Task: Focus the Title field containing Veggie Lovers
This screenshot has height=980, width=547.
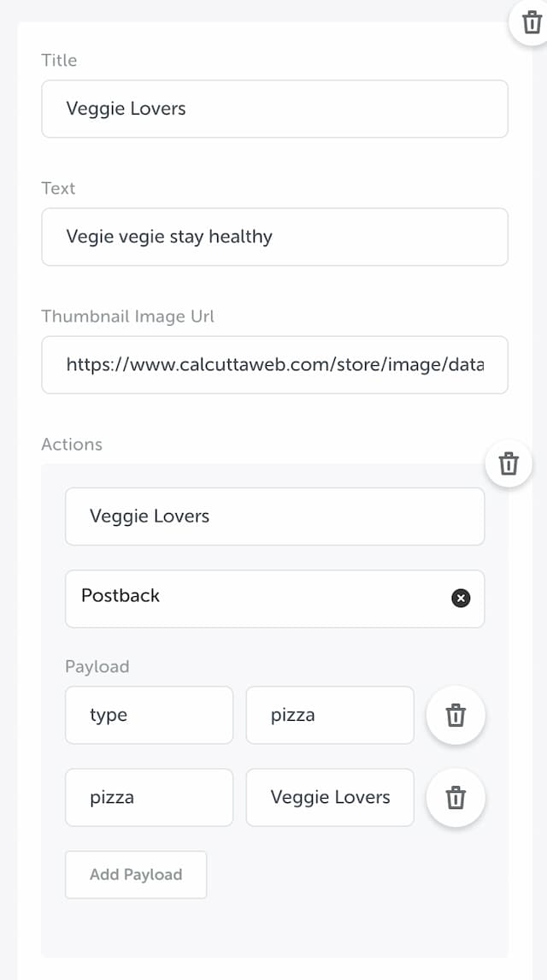Action: [274, 109]
